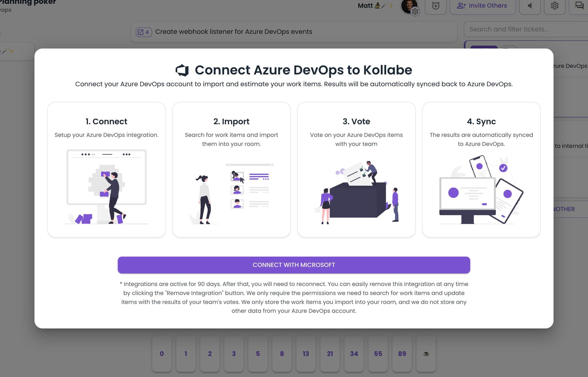Select voting card 34
The image size is (588, 377).
pyautogui.click(x=354, y=354)
